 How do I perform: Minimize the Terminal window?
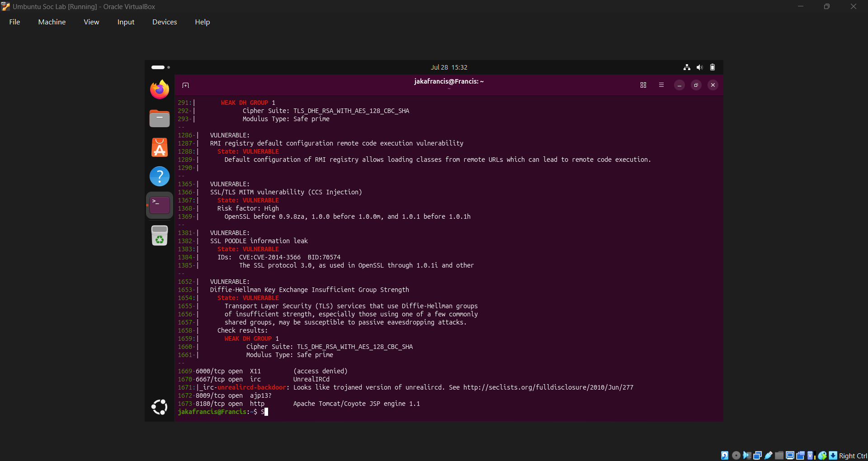(x=679, y=85)
